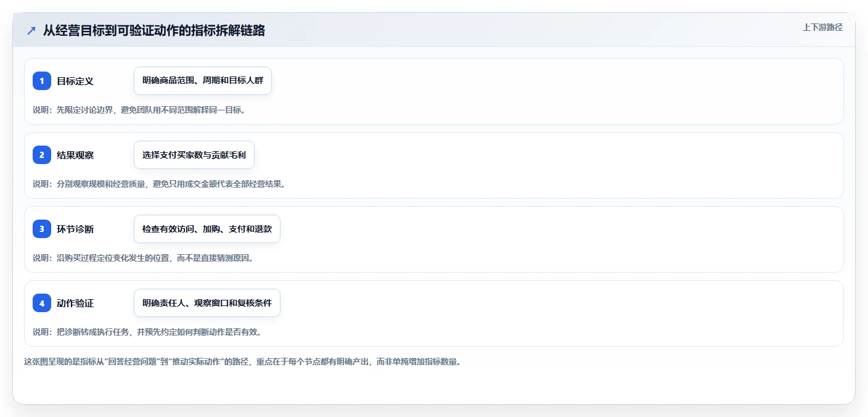Click the 环节诊断 step label

pos(75,229)
